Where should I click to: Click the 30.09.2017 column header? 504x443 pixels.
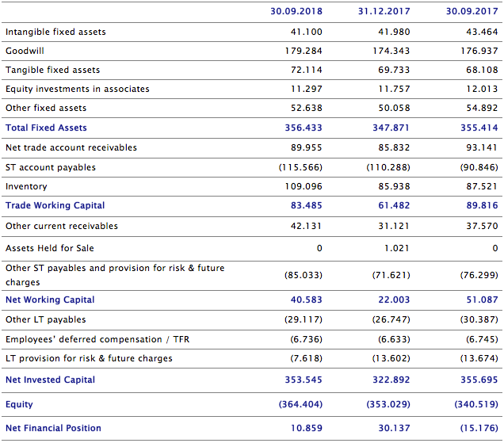point(472,12)
